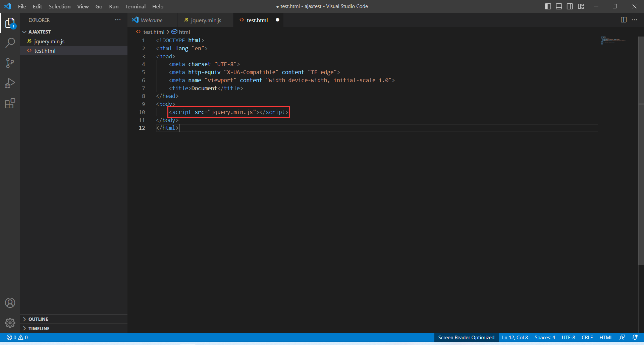
Task: Click Screen Reader Optimized status entry
Action: point(466,337)
